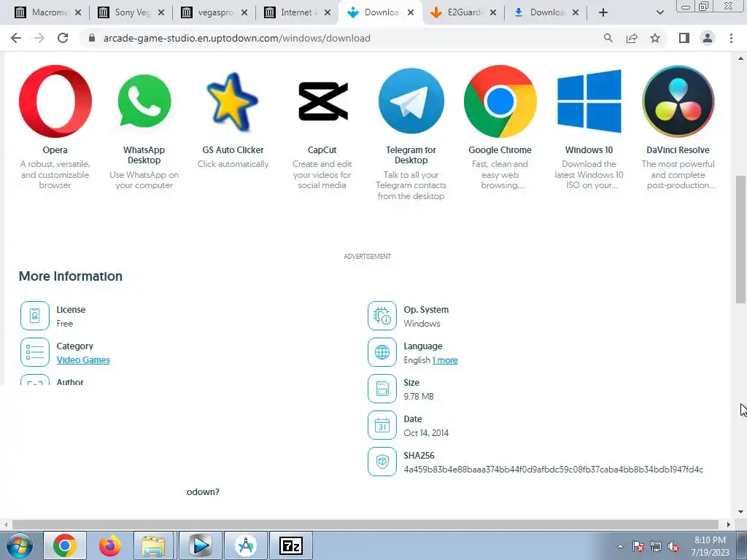Open the Windows 10 title link
This screenshot has height=560, width=747.
(589, 150)
